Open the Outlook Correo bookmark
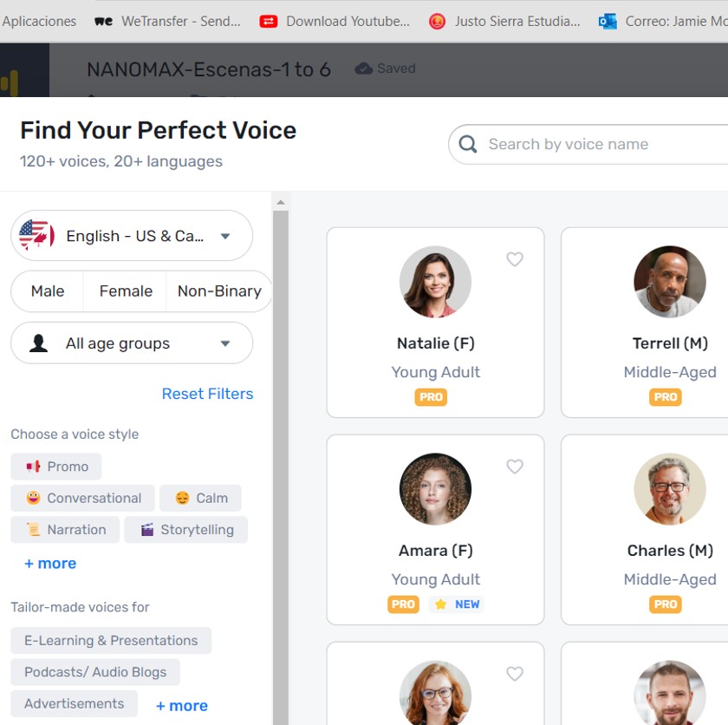 coord(664,21)
